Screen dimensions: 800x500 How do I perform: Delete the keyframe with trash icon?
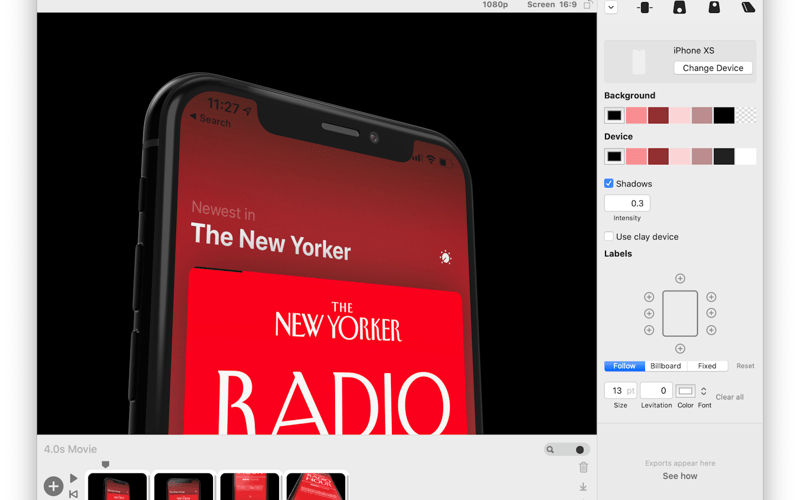(x=584, y=467)
